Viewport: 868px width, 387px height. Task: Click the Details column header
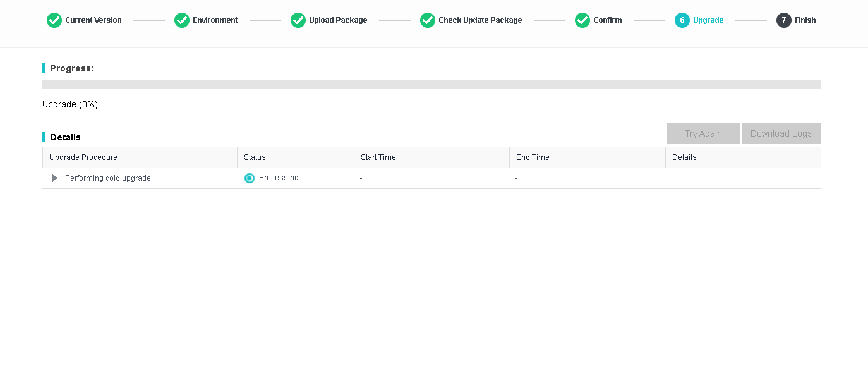click(744, 157)
